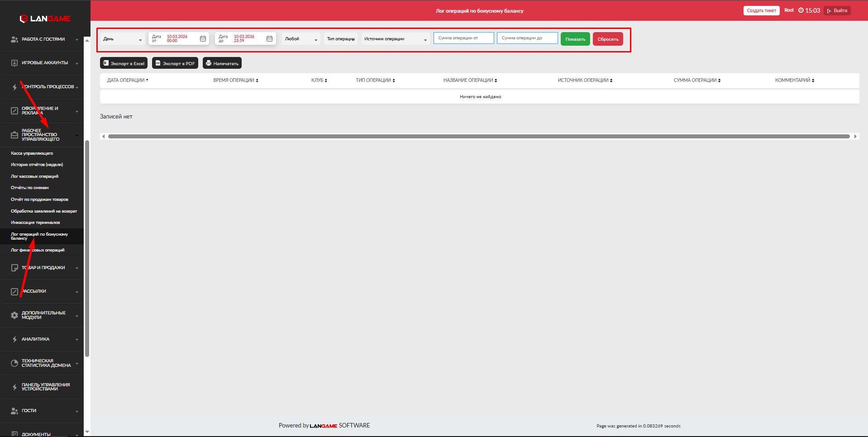Click the LANGAME logo in the sidebar
This screenshot has height=437, width=868.
pos(45,19)
